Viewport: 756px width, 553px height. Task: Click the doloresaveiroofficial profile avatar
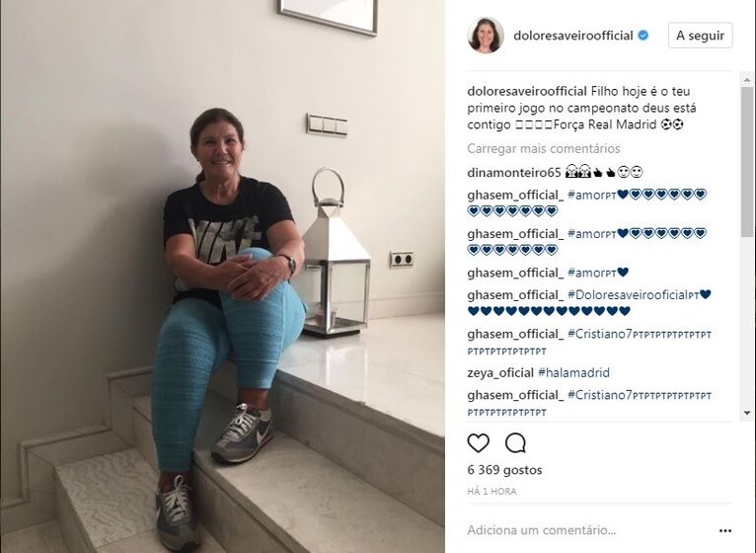point(486,36)
